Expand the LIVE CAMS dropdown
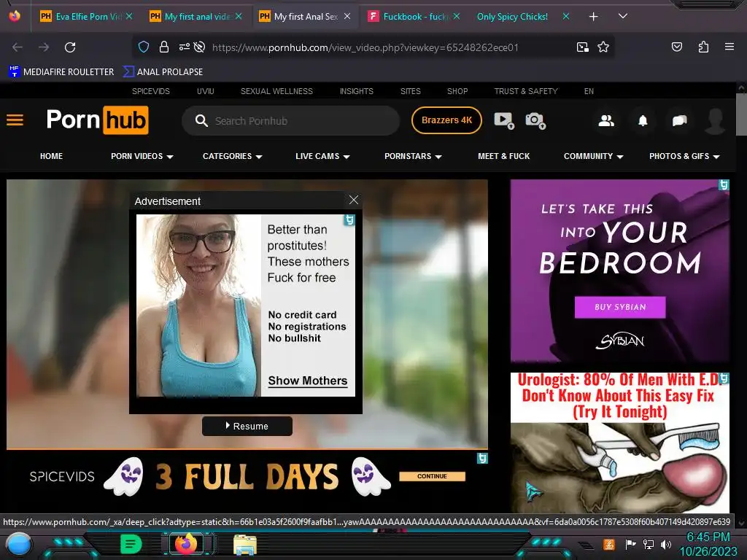Screen dimensions: 747x560 click(322, 156)
